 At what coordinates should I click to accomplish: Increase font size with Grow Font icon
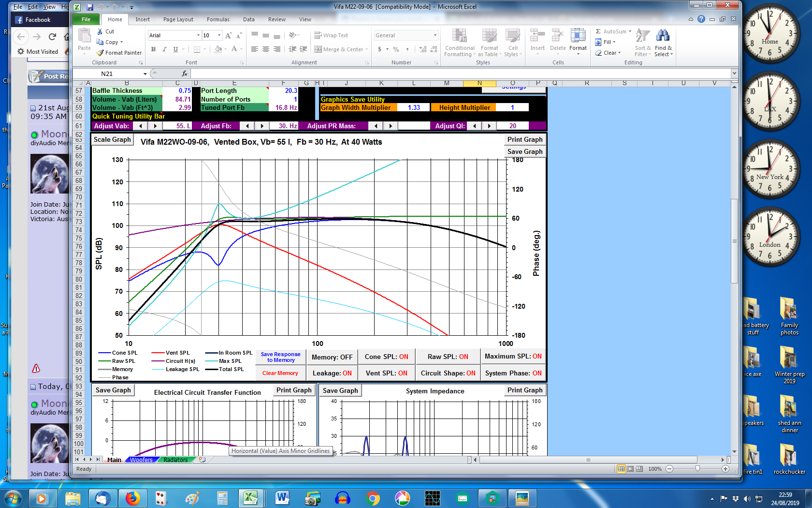pos(229,35)
